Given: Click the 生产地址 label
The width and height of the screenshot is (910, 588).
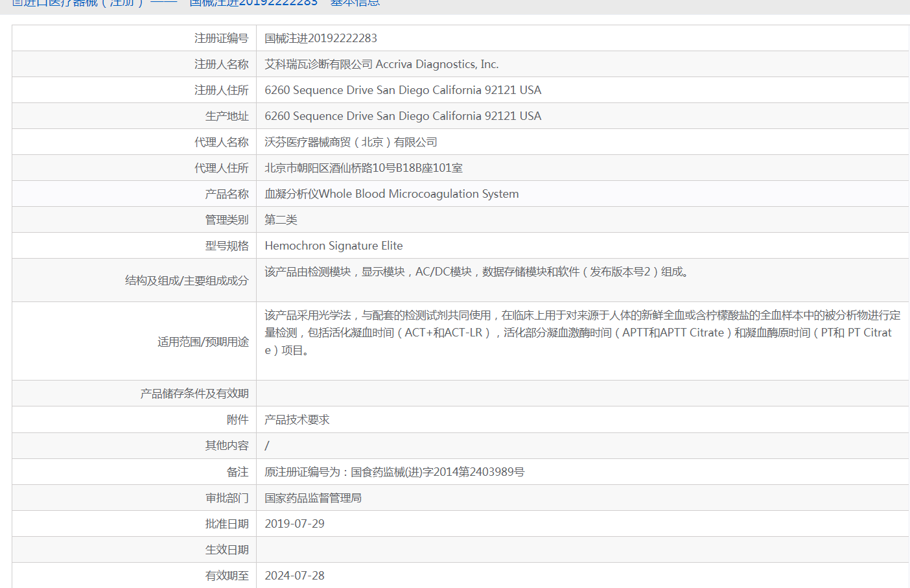Looking at the screenshot, I should [x=227, y=116].
